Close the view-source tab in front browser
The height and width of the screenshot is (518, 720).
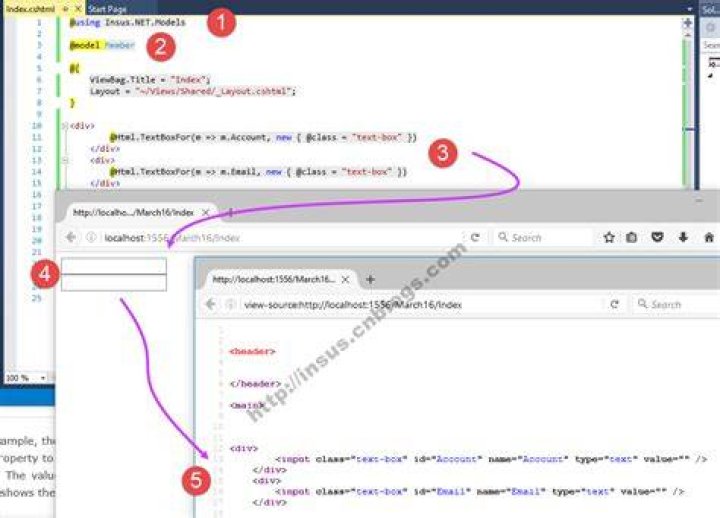346,279
